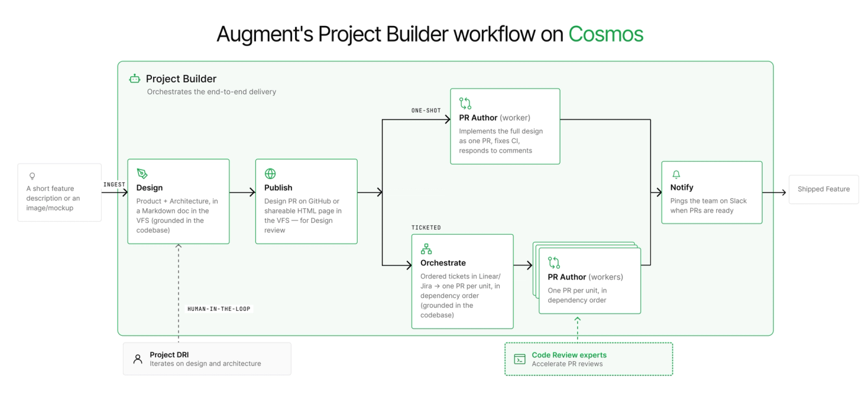The image size is (868, 402).
Task: Select the Design step card
Action: (179, 201)
